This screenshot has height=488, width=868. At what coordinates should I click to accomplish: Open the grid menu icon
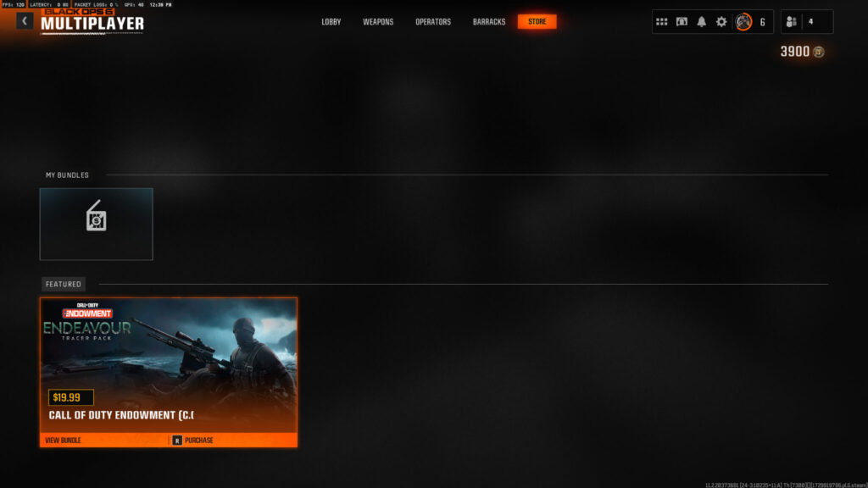[x=662, y=22]
